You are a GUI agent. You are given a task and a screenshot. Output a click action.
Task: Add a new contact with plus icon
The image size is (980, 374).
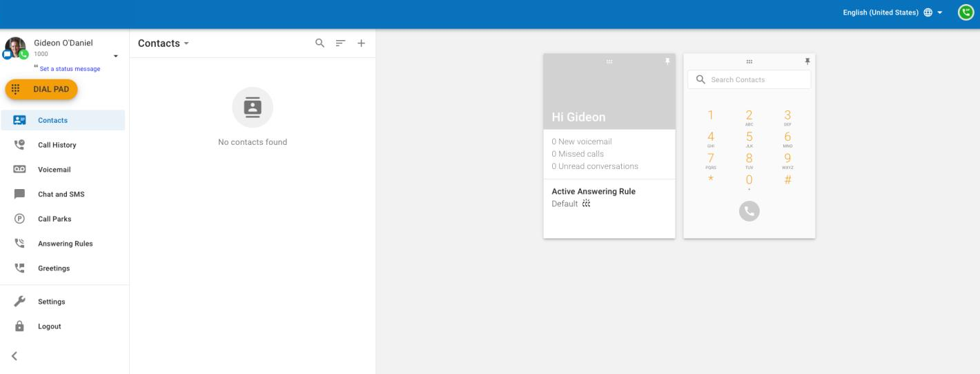[x=361, y=43]
